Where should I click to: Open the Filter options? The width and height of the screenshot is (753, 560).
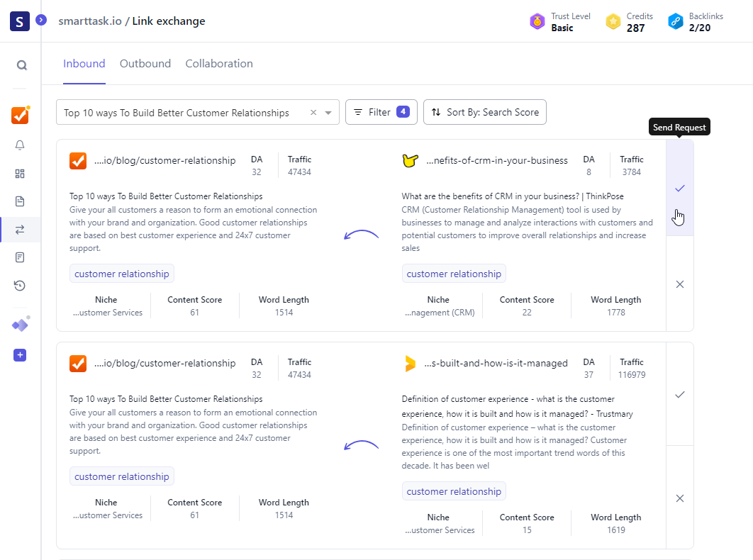(381, 112)
